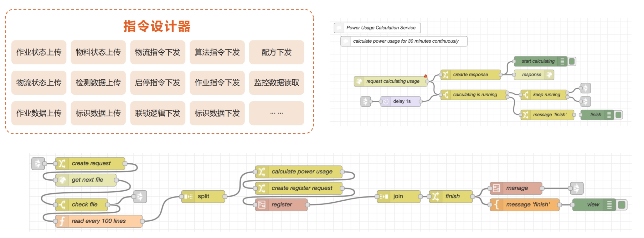The image size is (644, 238).
Task: Click the inject node before 'create request'
Action: click(38, 164)
